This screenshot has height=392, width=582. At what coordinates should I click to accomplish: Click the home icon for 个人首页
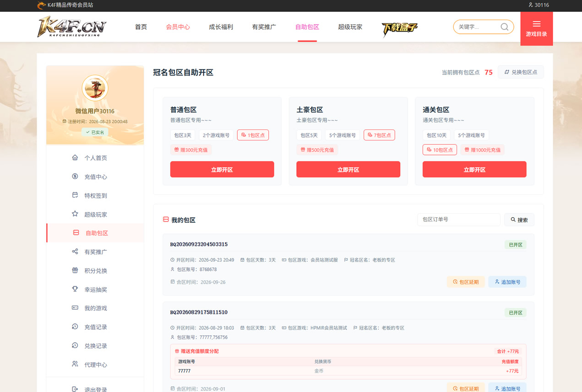75,157
